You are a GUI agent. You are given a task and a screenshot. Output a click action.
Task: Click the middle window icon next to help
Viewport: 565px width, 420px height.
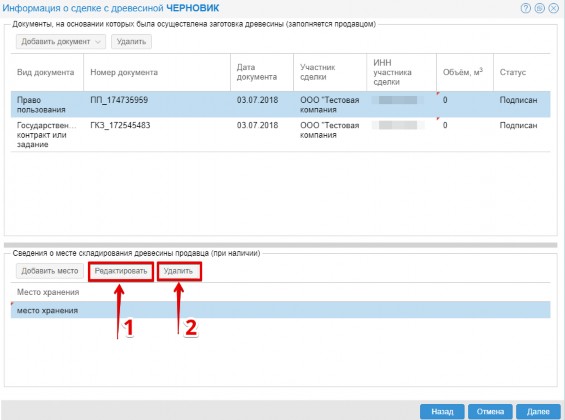coord(539,8)
